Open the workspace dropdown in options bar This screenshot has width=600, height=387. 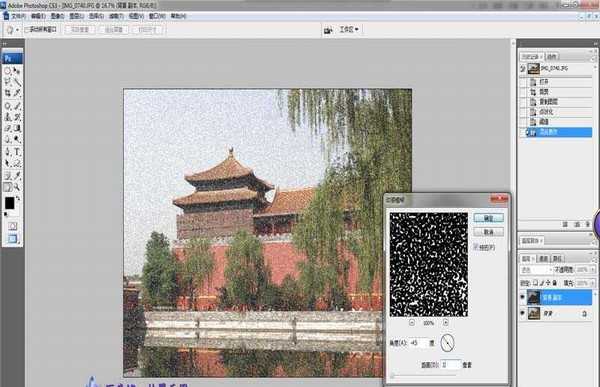(349, 29)
